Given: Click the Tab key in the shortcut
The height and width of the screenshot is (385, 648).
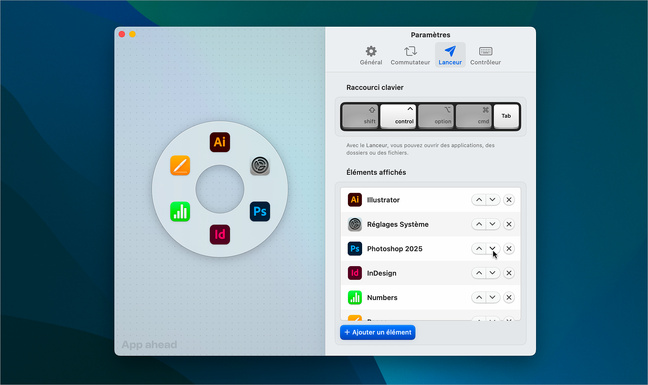Looking at the screenshot, I should pos(506,116).
